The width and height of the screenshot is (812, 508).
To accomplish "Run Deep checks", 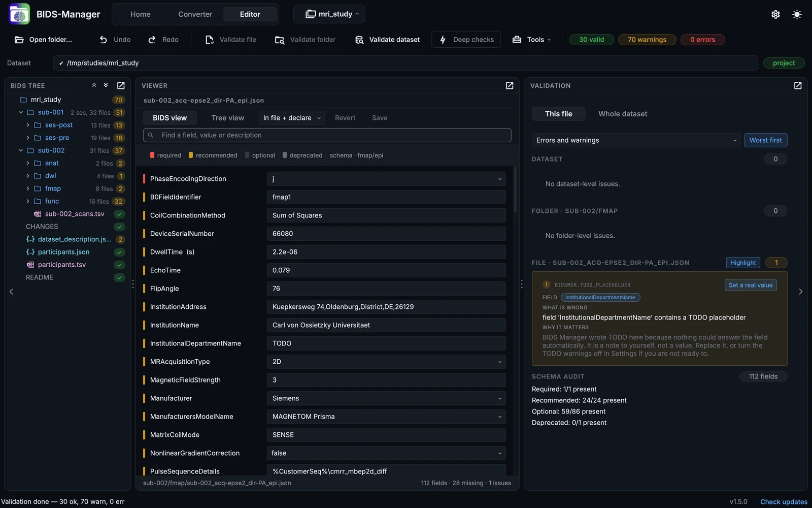I will pos(466,40).
